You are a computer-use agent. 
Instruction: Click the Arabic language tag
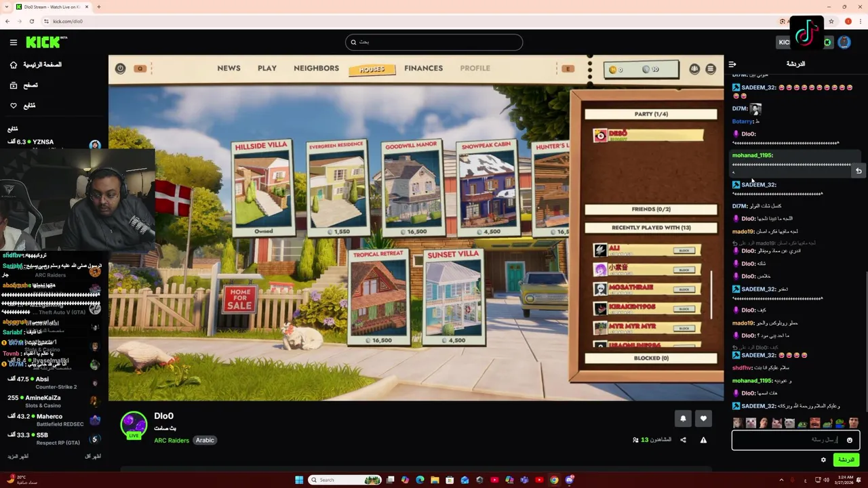pyautogui.click(x=205, y=441)
